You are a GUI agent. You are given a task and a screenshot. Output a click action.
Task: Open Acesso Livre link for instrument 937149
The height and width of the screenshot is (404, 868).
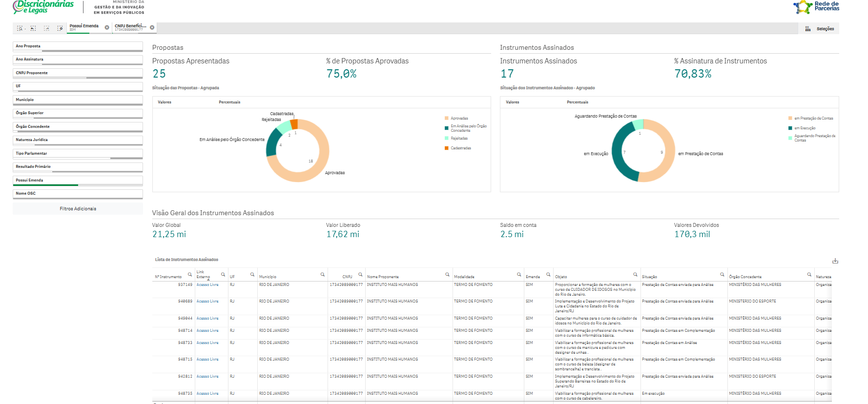click(x=207, y=284)
